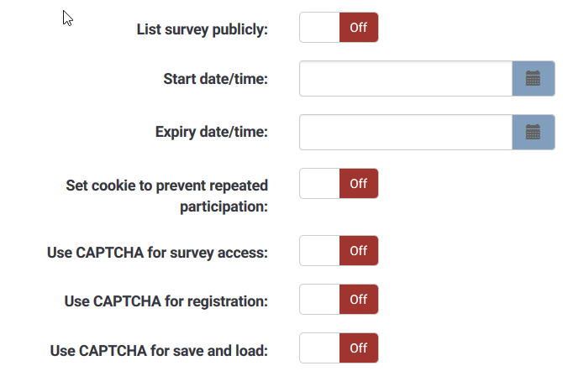Click the 'List survey publicly:' label
Viewport: 563px width, 392px height.
click(x=203, y=29)
